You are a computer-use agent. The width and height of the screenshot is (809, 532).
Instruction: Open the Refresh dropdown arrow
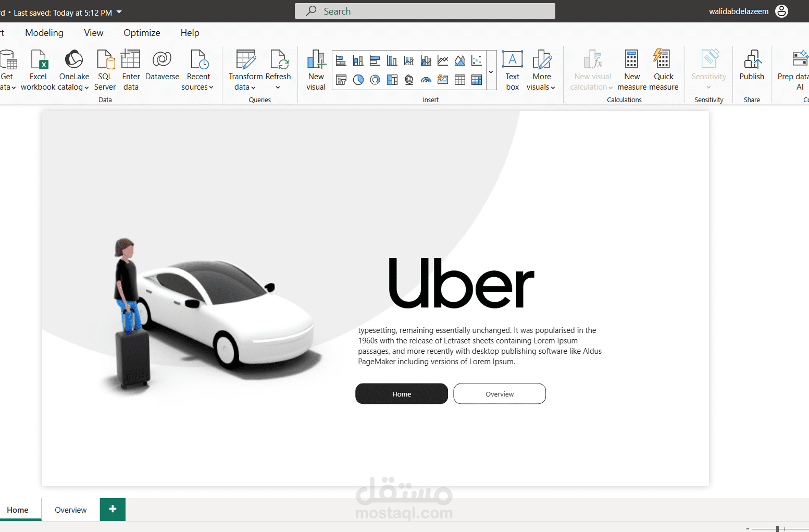[278, 88]
